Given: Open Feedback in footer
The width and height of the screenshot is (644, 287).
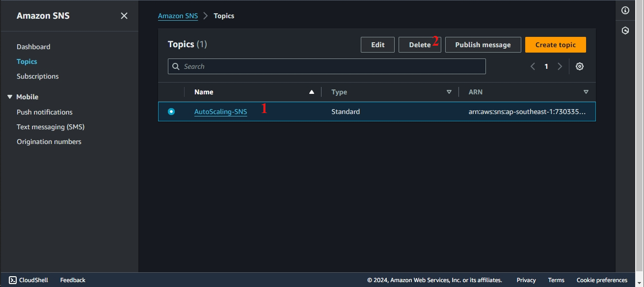Looking at the screenshot, I should [73, 280].
